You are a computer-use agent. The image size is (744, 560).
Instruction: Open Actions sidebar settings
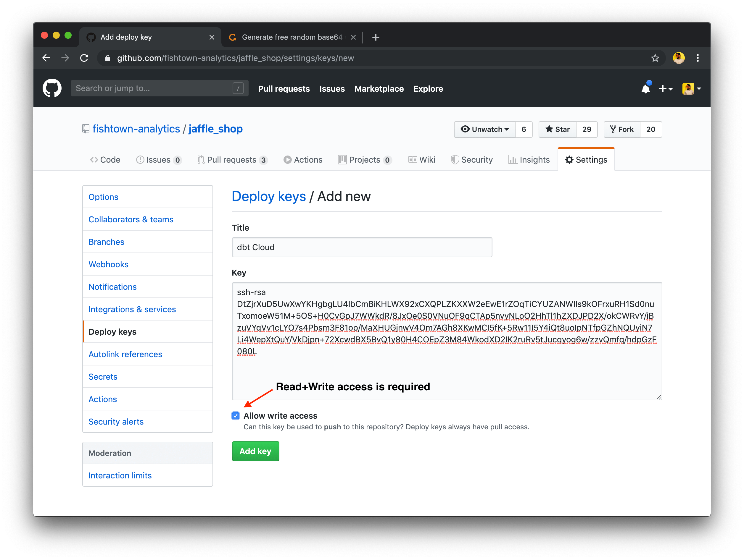tap(103, 399)
